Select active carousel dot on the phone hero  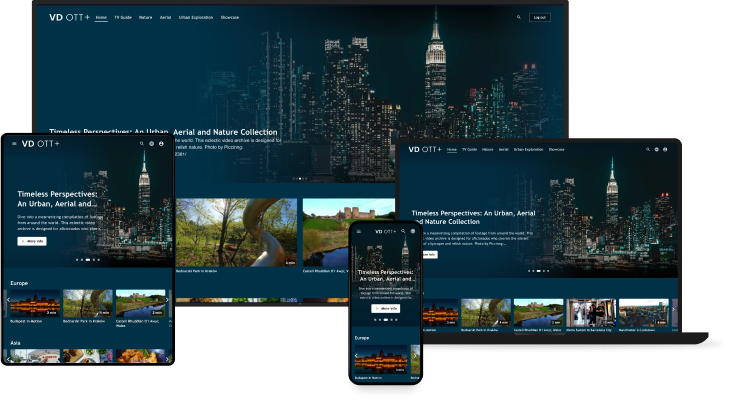385,319
